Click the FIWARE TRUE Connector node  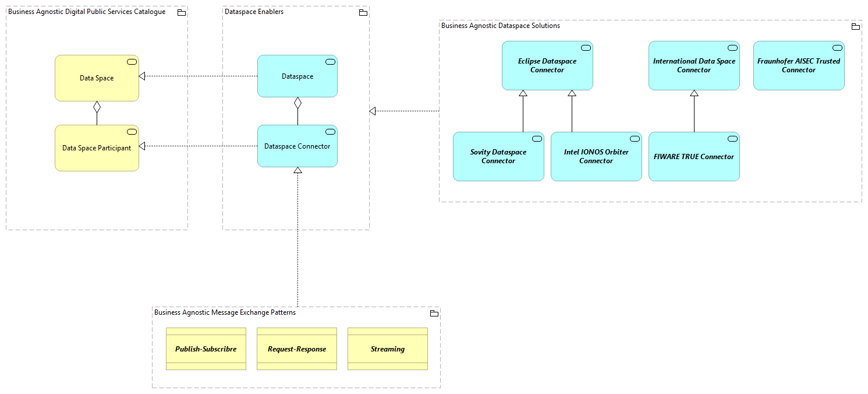[x=694, y=156]
